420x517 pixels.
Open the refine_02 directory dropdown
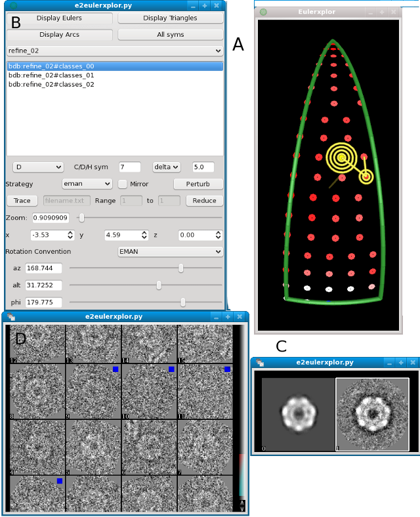tap(115, 51)
